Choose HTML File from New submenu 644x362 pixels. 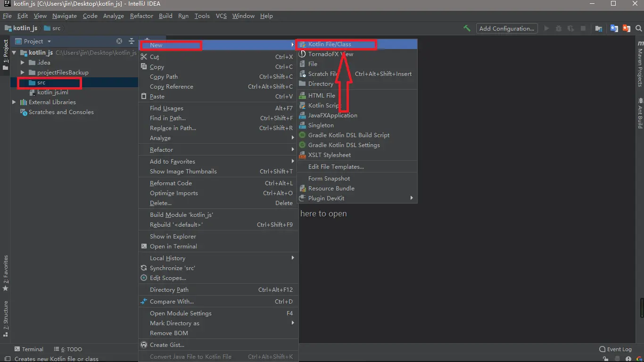[357, 96]
